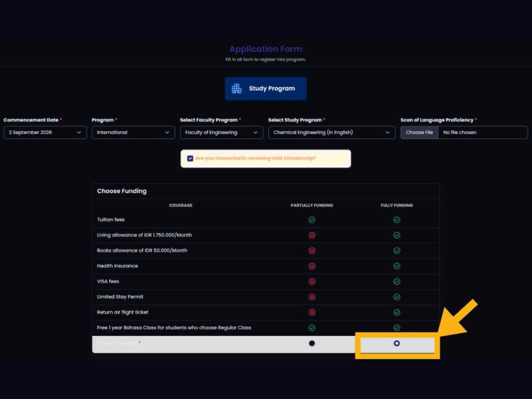Click green check for Bahasa Class partial funding
Image resolution: width=532 pixels, height=399 pixels.
tap(312, 328)
